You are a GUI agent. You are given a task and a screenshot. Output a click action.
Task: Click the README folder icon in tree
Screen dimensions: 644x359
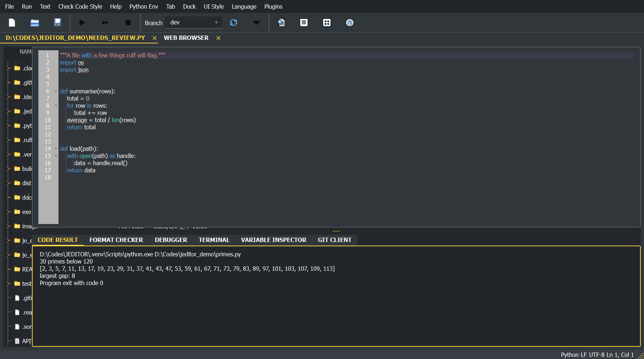pyautogui.click(x=17, y=269)
